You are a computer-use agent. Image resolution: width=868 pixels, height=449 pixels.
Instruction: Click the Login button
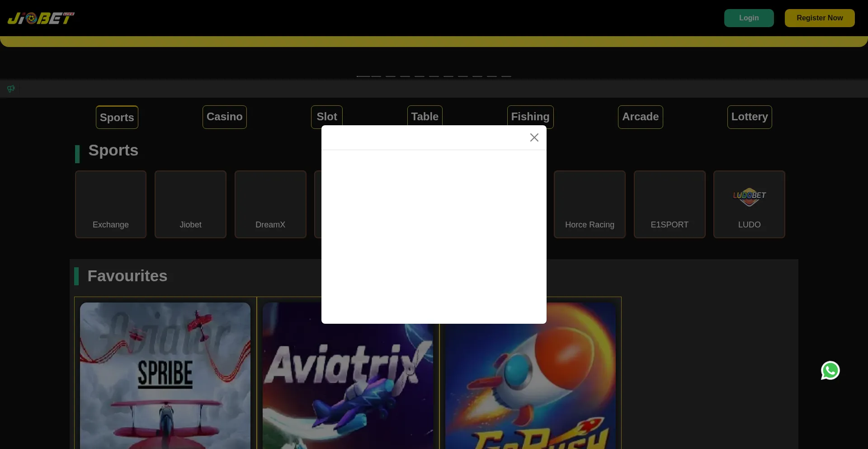pyautogui.click(x=749, y=18)
